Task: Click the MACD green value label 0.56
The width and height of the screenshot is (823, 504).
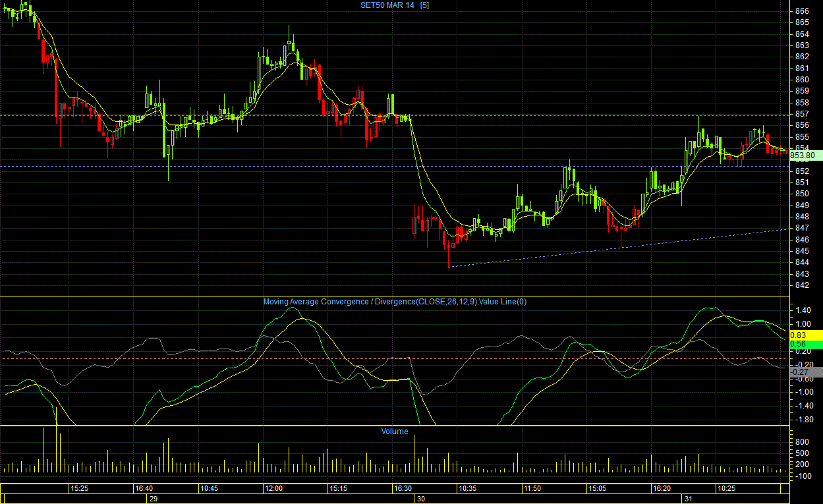Action: point(805,345)
